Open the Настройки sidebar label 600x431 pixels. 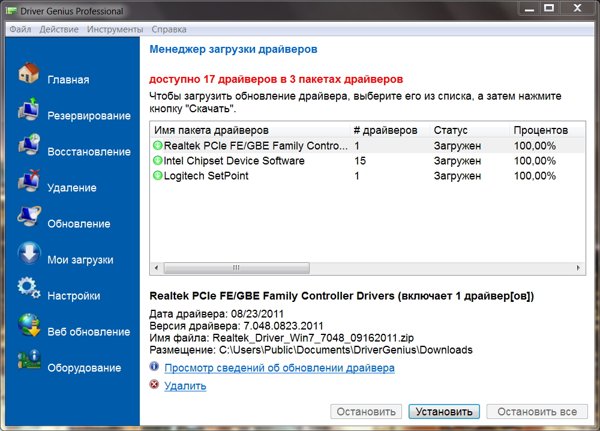pyautogui.click(x=74, y=296)
